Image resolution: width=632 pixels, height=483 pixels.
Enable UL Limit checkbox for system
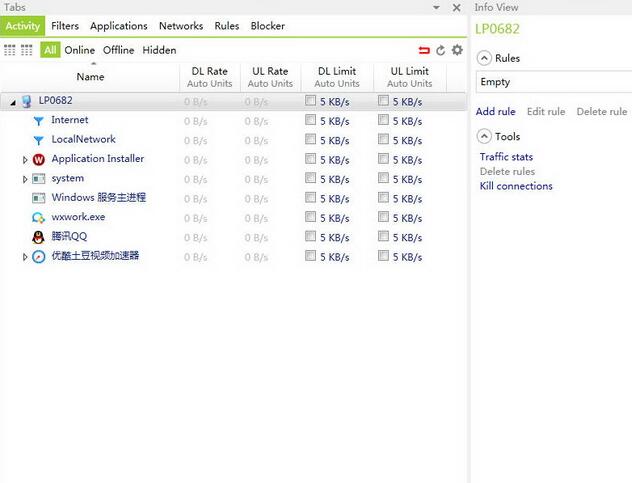[x=384, y=178]
